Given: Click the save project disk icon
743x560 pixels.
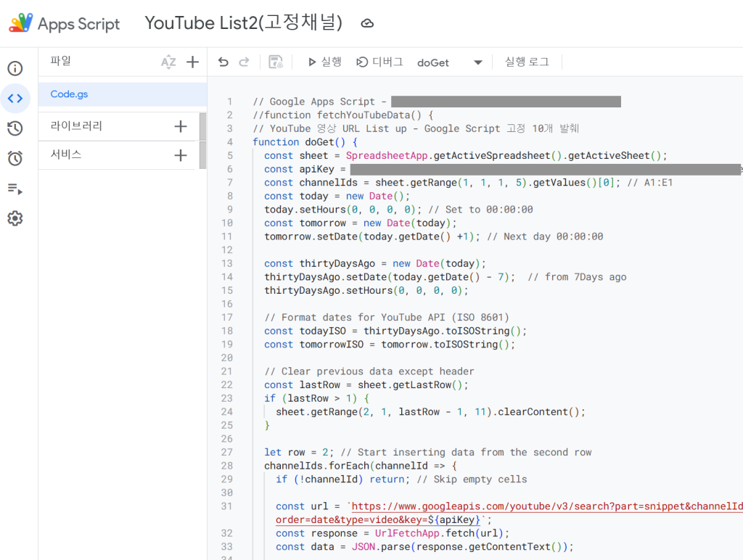Looking at the screenshot, I should click(x=276, y=62).
